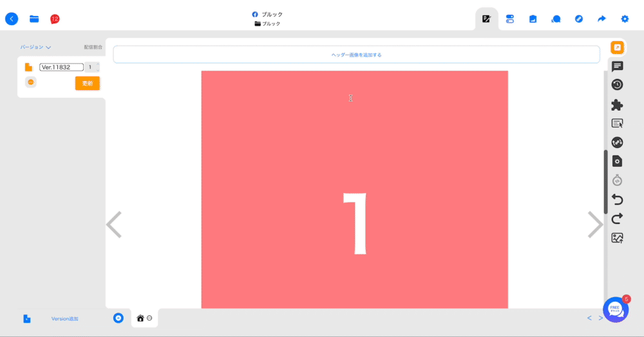
Task: Open the history clock icon
Action: [618, 85]
